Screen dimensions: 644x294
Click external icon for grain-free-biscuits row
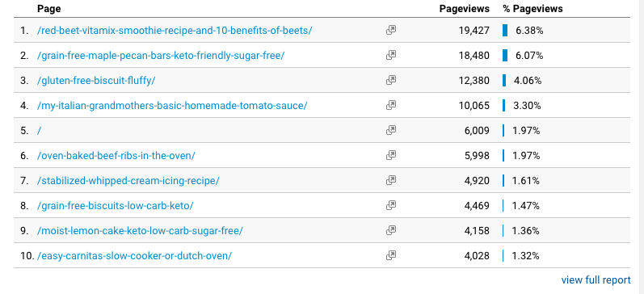pos(391,205)
